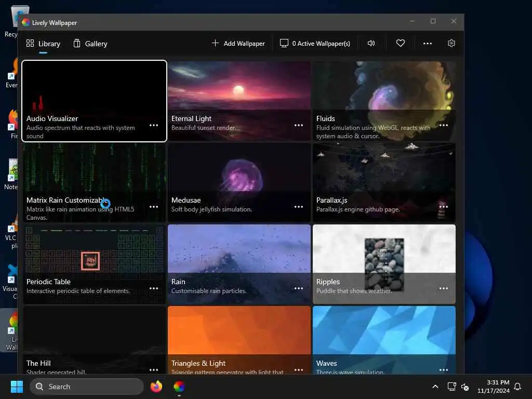Open Matrix Rain options menu dots

click(154, 207)
